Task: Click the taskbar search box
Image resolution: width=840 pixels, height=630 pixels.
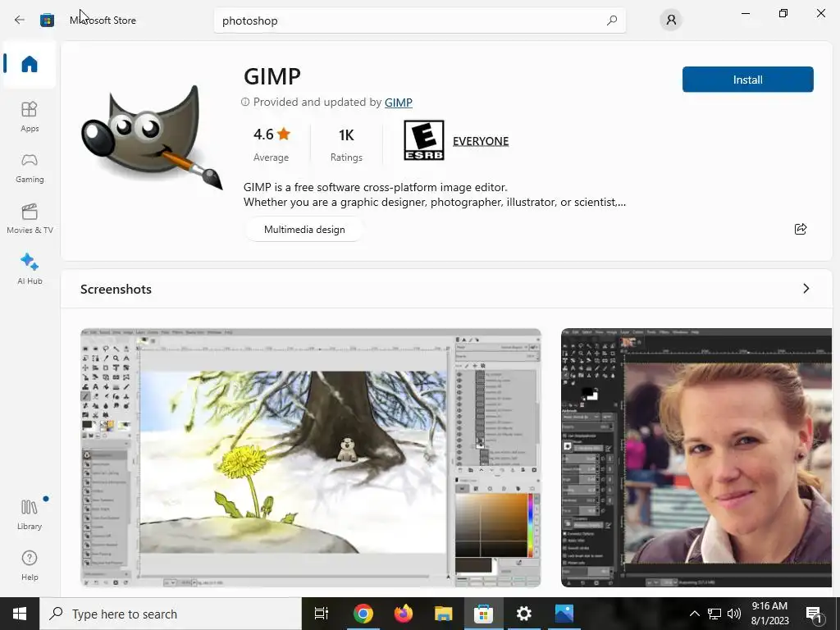Action: click(171, 614)
